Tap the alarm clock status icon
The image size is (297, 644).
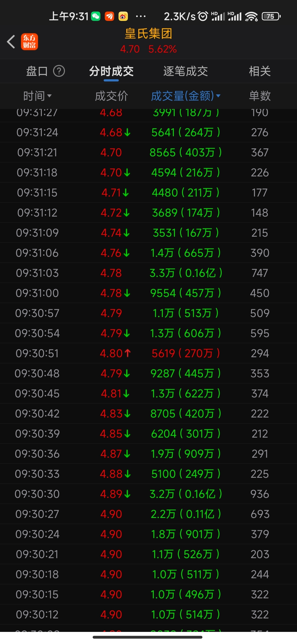click(x=203, y=17)
